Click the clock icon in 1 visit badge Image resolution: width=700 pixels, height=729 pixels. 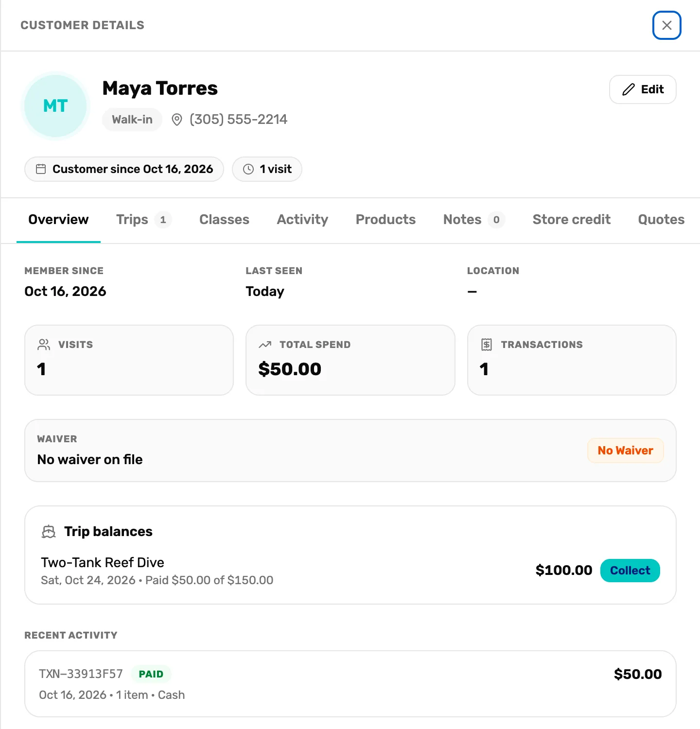248,169
